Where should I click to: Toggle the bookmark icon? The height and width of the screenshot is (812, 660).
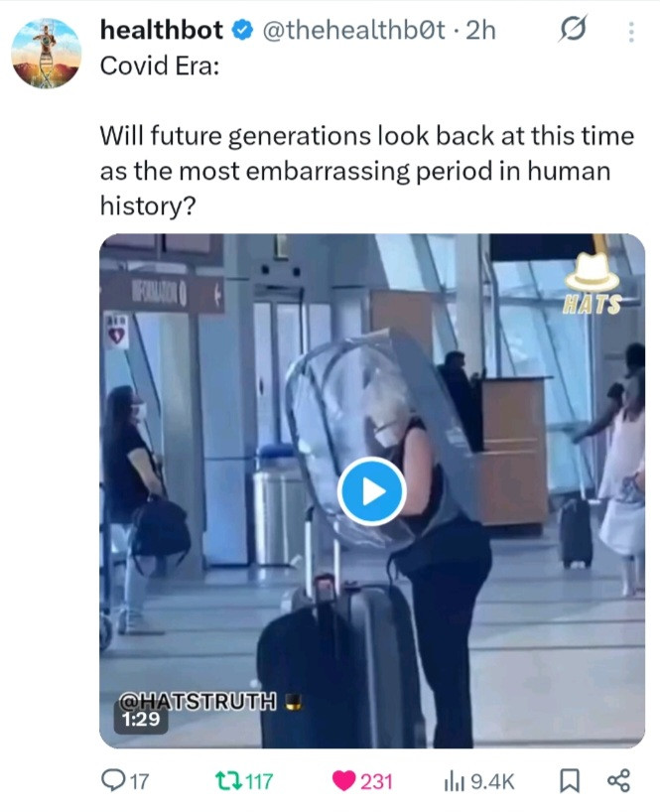[569, 781]
